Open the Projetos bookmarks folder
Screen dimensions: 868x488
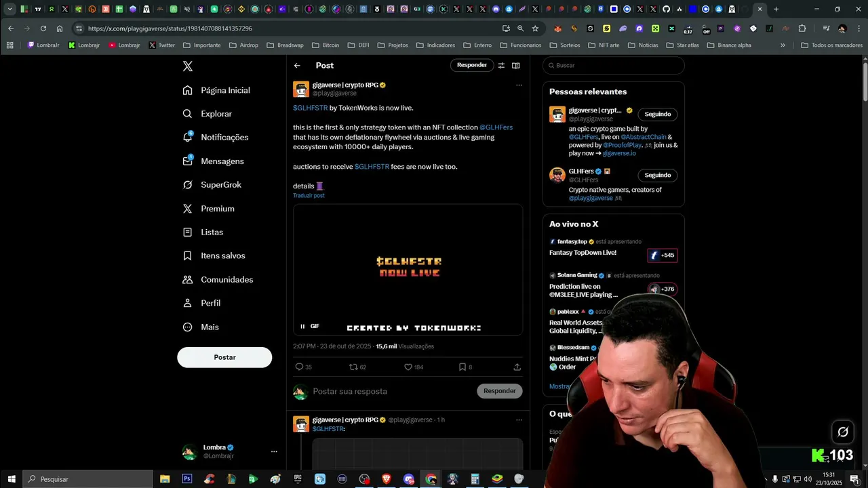392,45
